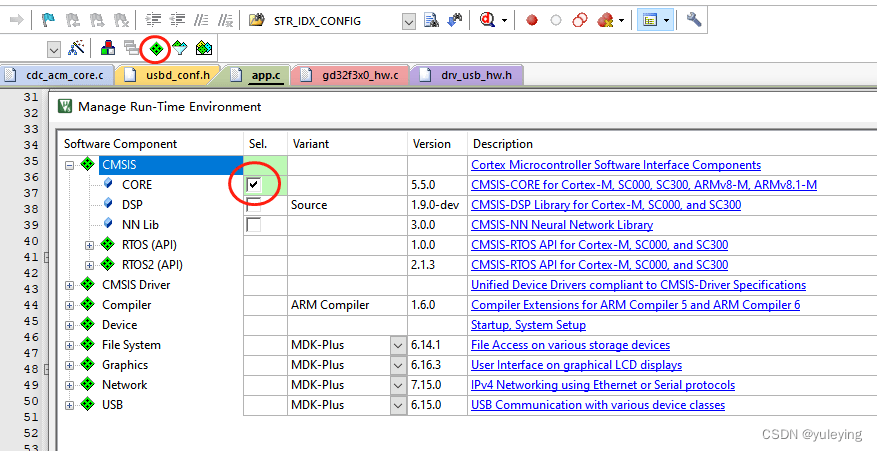Disable all breakpoints icon
Image resolution: width=877 pixels, height=451 pixels.
(580, 21)
